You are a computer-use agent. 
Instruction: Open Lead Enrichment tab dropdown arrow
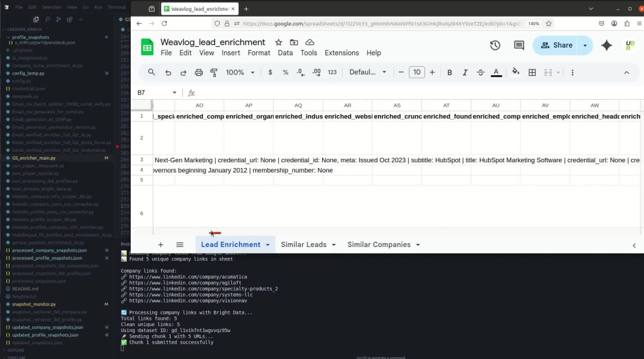point(268,245)
